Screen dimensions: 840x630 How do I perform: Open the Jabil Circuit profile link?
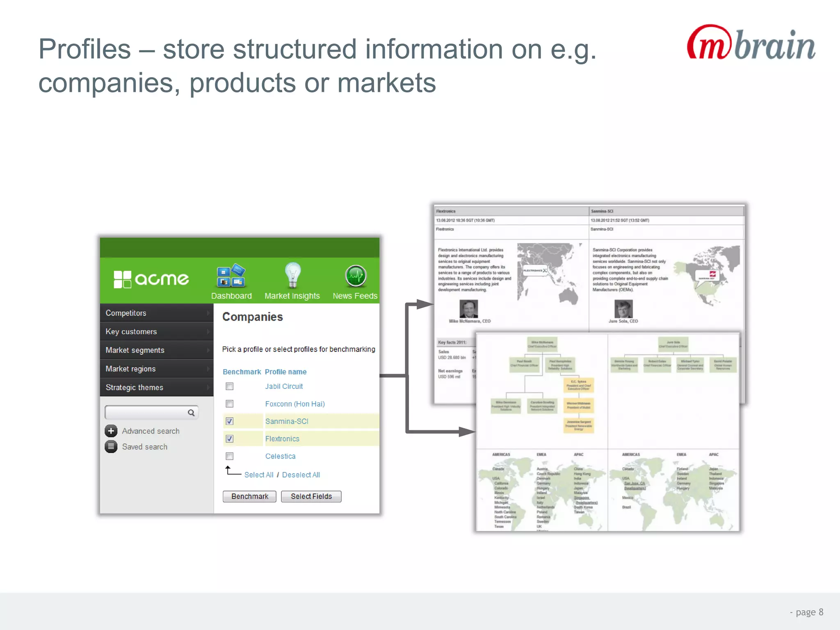pos(284,386)
